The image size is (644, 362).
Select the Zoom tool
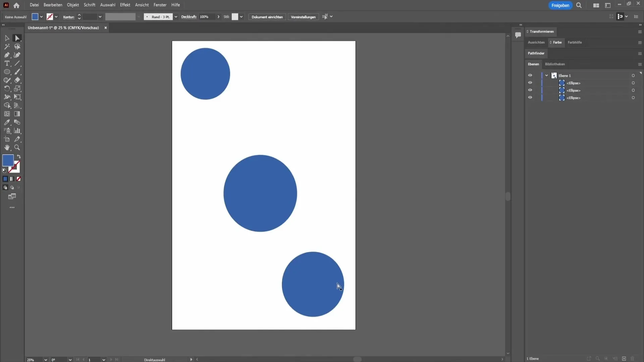[x=17, y=147]
